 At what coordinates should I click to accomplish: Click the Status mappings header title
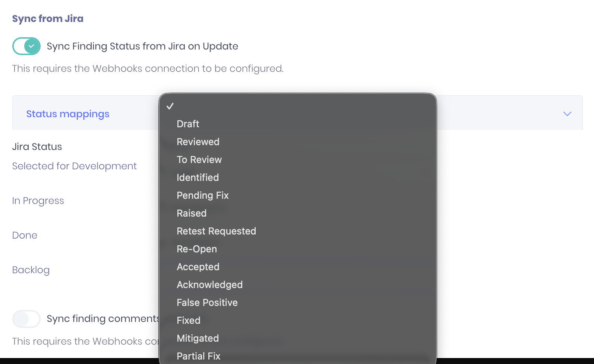coord(68,114)
